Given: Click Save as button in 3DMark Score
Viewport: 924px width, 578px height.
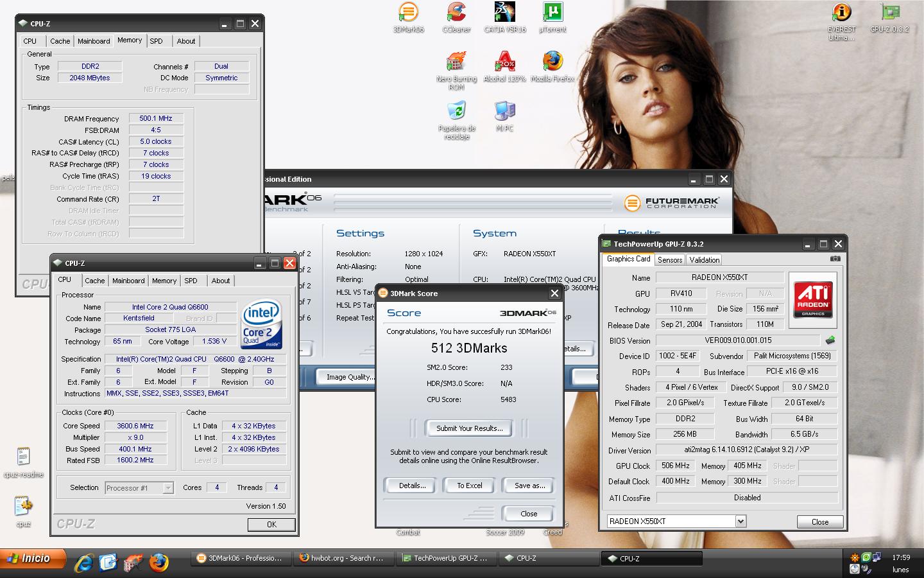Looking at the screenshot, I should tap(529, 486).
